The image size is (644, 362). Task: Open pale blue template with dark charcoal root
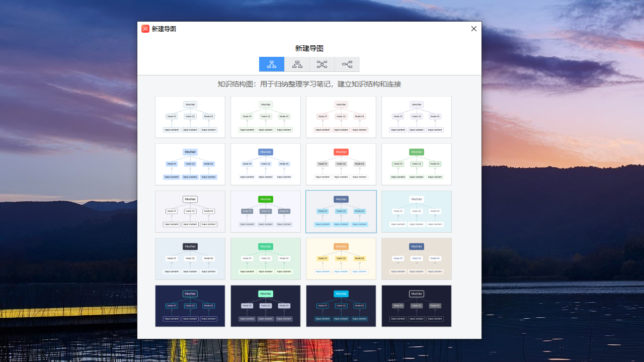(190, 259)
